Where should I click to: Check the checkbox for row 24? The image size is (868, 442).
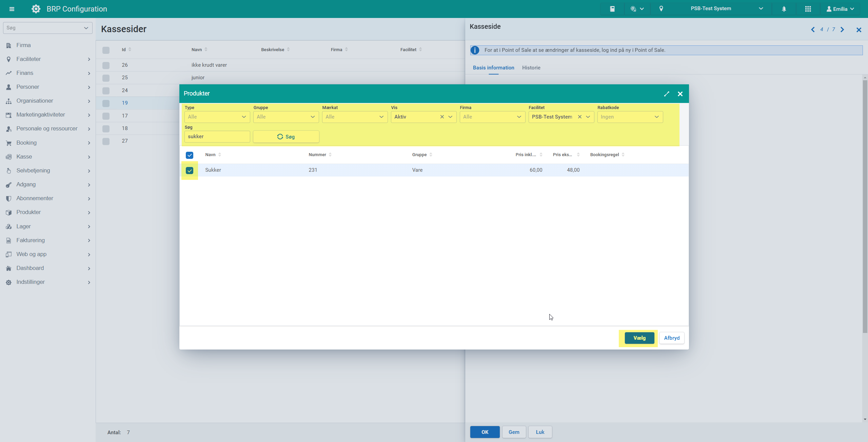[x=106, y=91]
